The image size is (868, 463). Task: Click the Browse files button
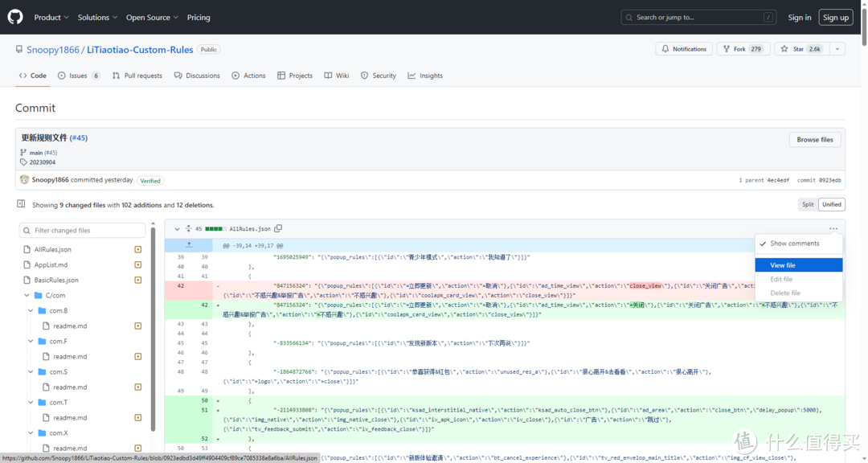pyautogui.click(x=814, y=140)
